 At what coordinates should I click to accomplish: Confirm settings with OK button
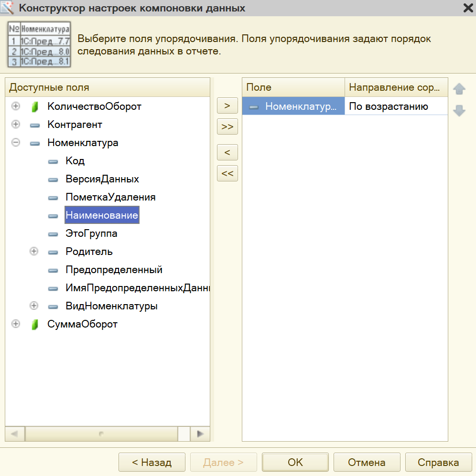pyautogui.click(x=295, y=462)
